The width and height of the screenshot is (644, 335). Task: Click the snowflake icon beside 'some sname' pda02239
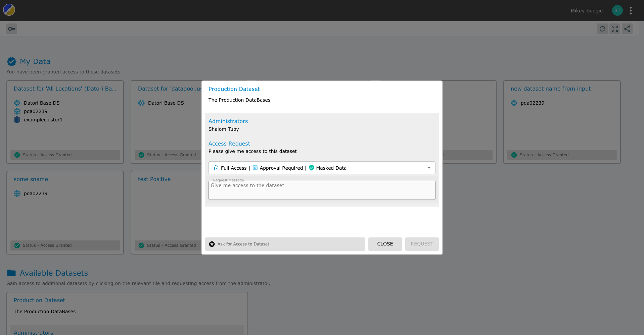[17, 193]
